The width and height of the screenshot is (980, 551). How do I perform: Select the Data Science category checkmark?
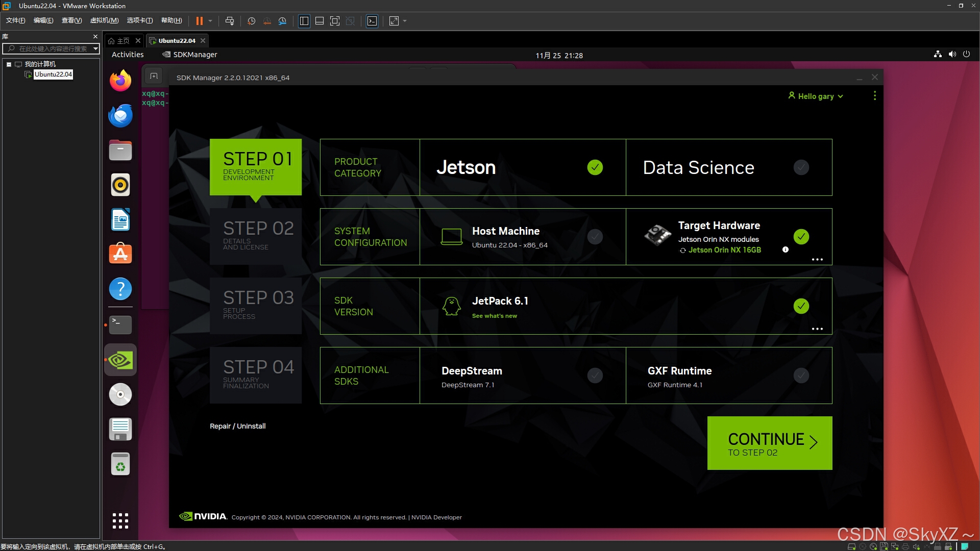(801, 167)
